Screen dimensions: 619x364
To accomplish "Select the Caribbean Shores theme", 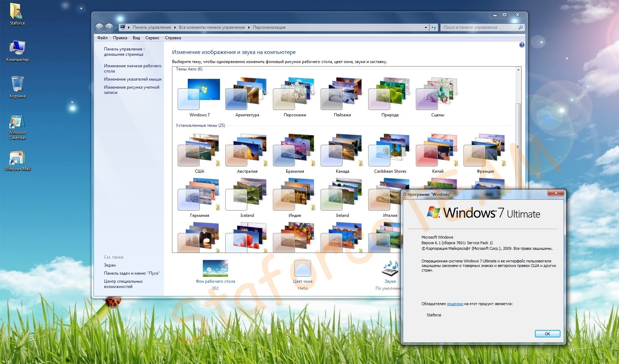I will pos(390,154).
